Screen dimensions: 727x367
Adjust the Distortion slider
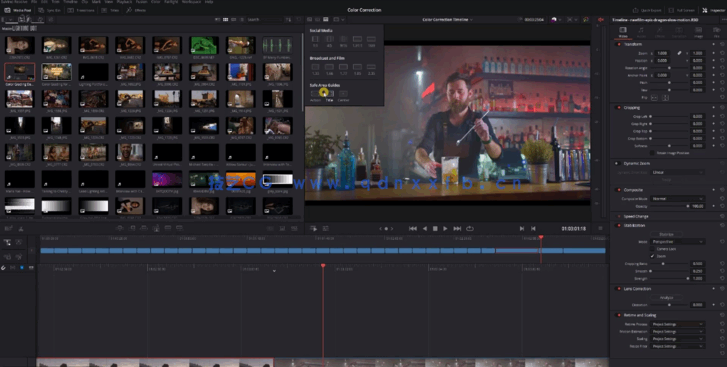point(669,304)
